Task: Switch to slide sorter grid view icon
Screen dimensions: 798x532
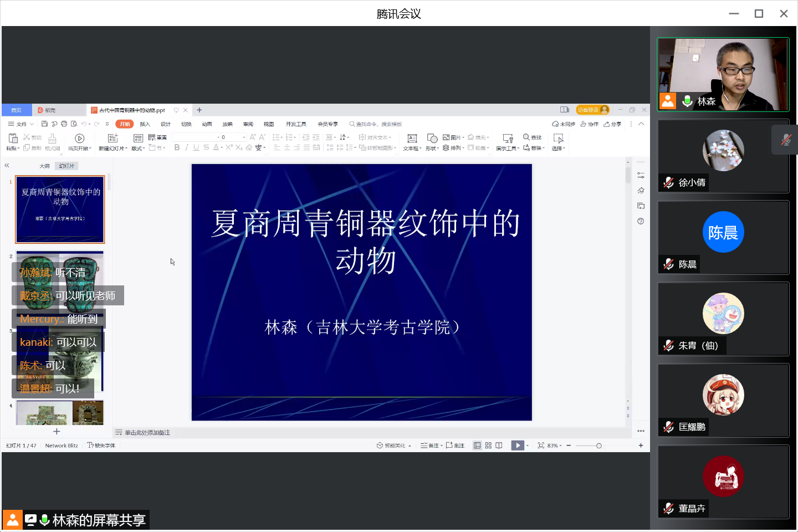Action: point(488,446)
